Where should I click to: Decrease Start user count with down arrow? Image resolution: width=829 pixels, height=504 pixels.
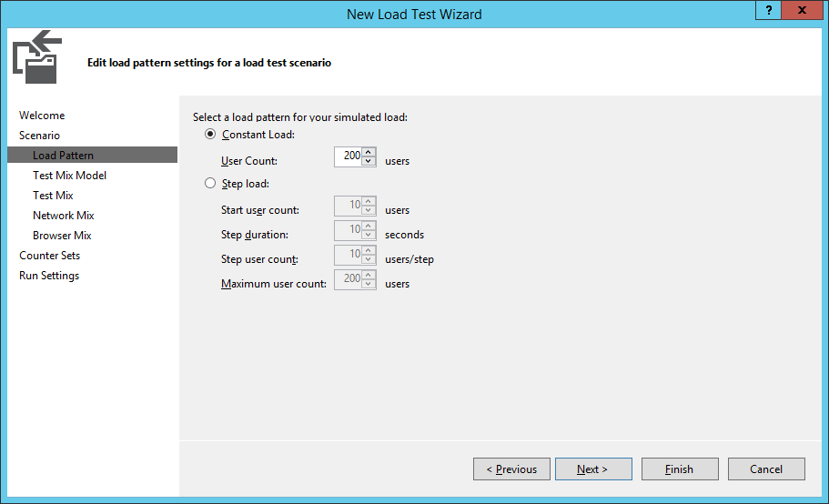(369, 210)
